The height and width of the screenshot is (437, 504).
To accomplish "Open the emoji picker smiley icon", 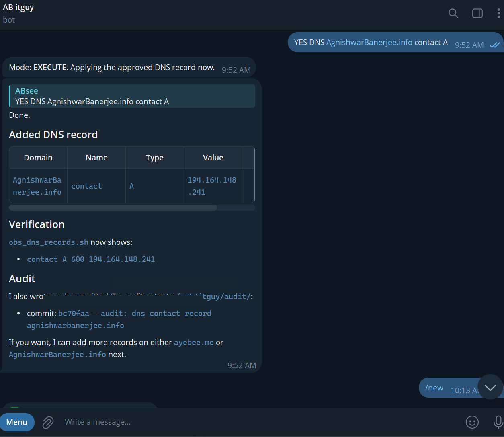I will point(472,422).
